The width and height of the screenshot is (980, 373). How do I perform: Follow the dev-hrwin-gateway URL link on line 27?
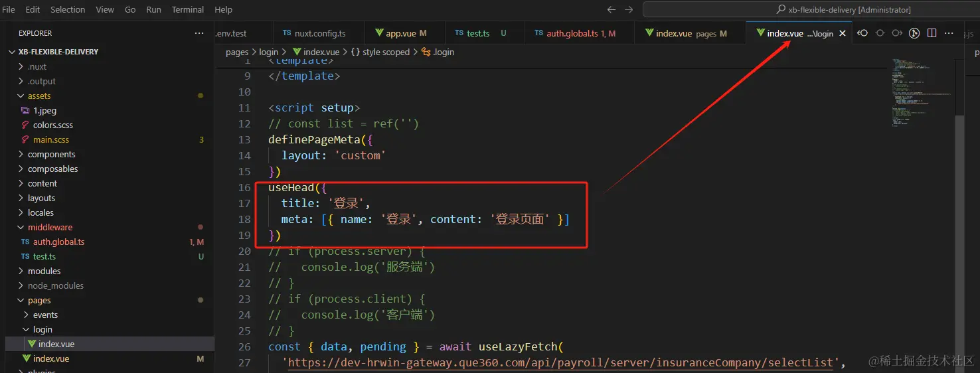tap(560, 362)
